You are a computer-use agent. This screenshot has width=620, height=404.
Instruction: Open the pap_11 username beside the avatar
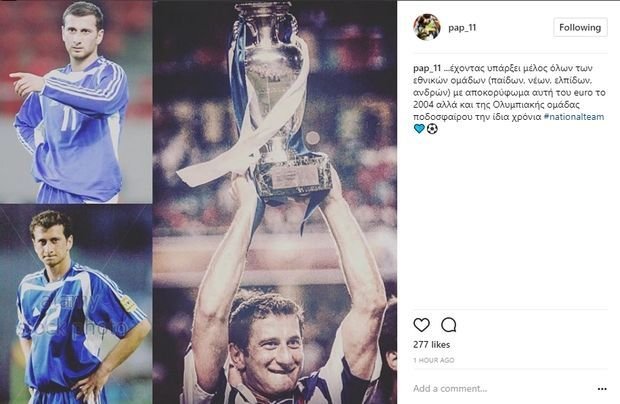click(463, 28)
